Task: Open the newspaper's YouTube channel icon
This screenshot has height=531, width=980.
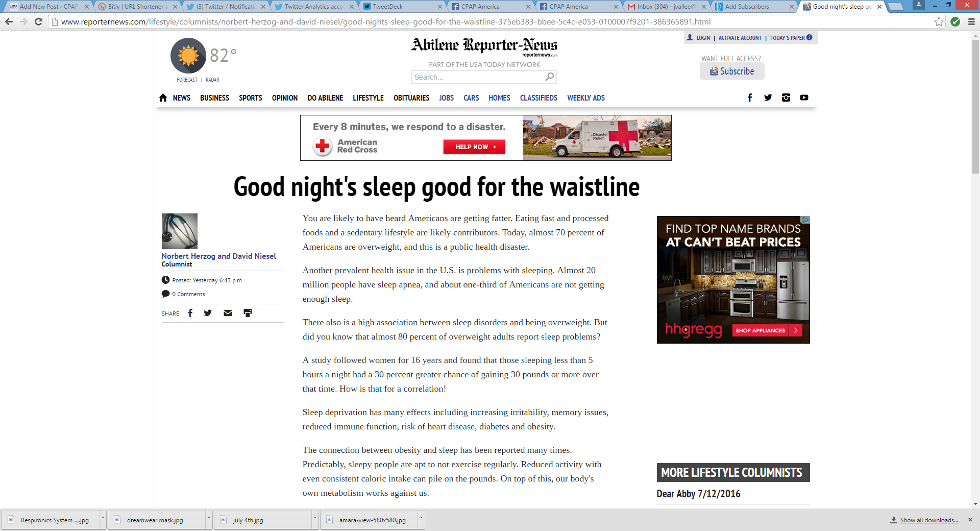Action: point(804,98)
